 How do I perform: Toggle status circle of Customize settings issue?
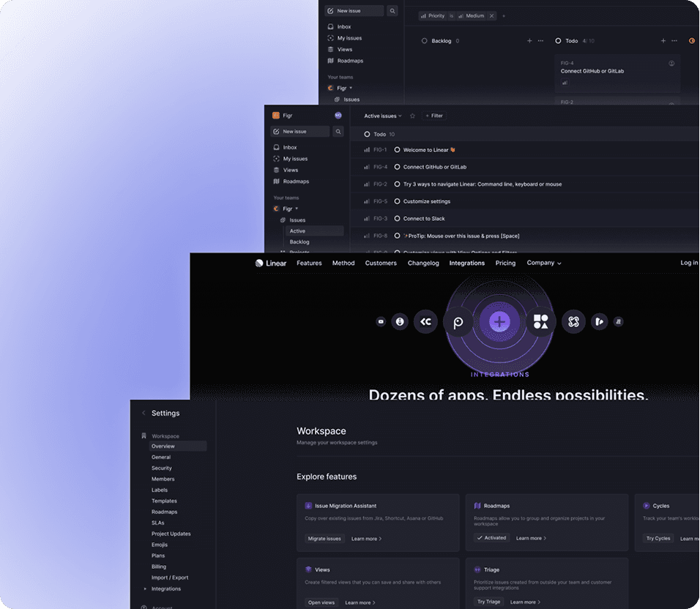397,201
